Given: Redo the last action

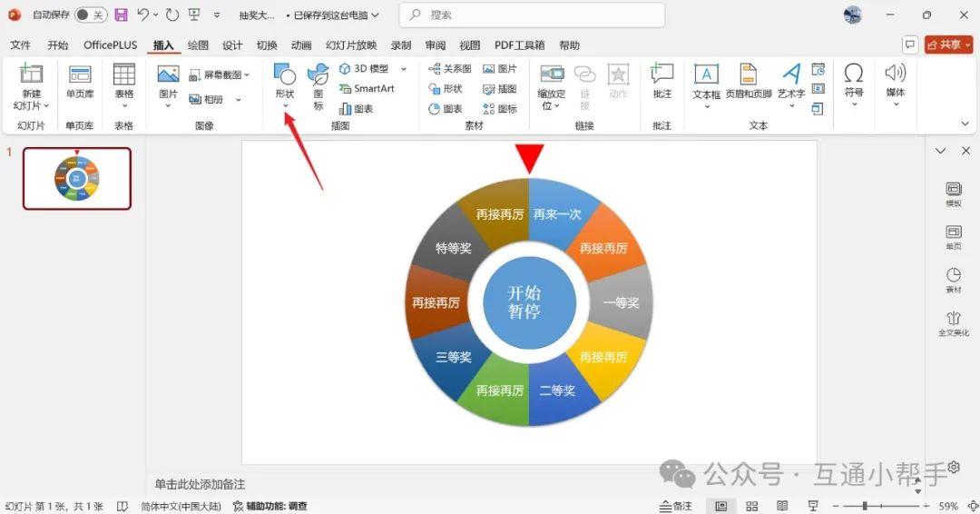Looking at the screenshot, I should point(172,15).
